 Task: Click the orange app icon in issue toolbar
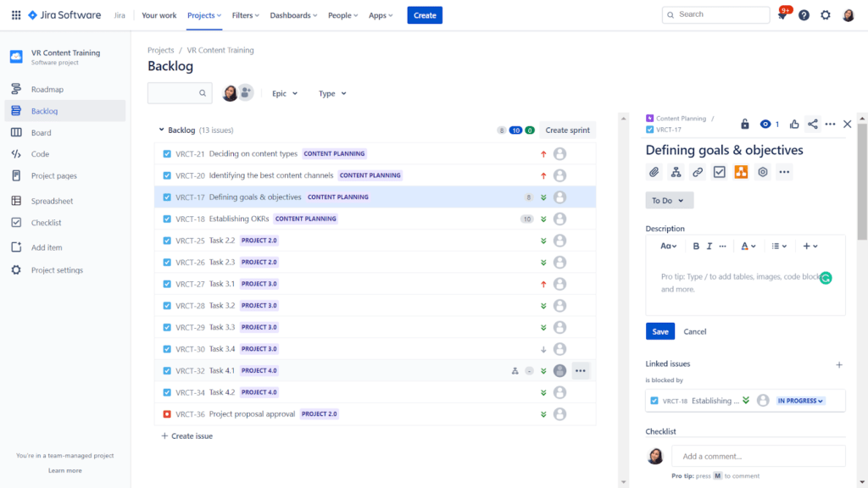pos(741,172)
